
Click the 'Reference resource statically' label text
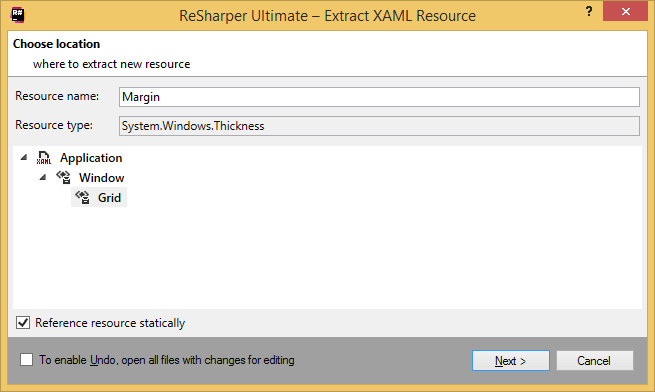[x=110, y=323]
